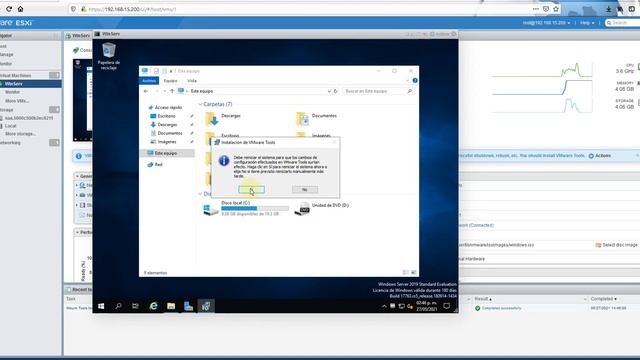Open File Explorer taskbar icon
This screenshot has height=360, width=640.
[x=171, y=306]
